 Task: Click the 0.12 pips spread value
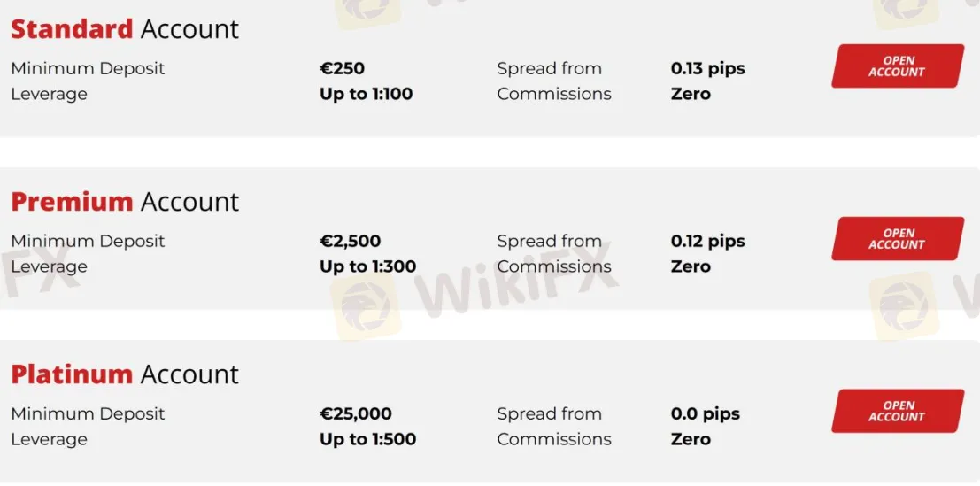click(x=708, y=241)
